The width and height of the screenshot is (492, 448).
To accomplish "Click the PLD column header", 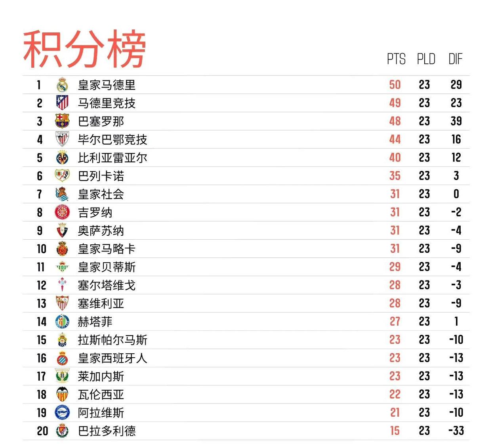I will pyautogui.click(x=426, y=59).
